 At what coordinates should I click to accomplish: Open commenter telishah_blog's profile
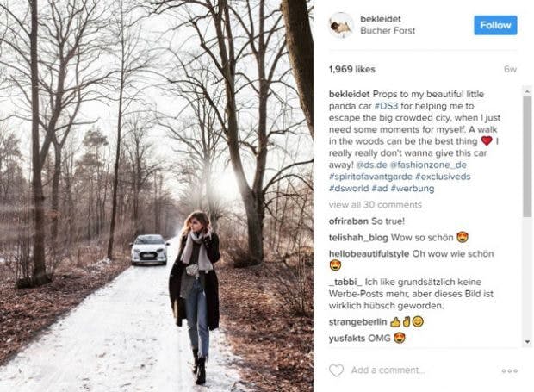click(358, 238)
